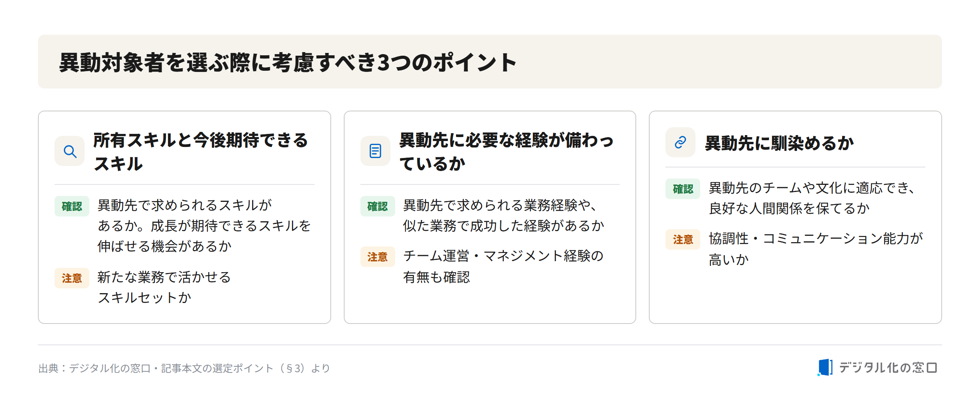980x414 pixels.
Task: Click the text 新たな業務で活かせるスキルセットか
Action: coord(164,287)
